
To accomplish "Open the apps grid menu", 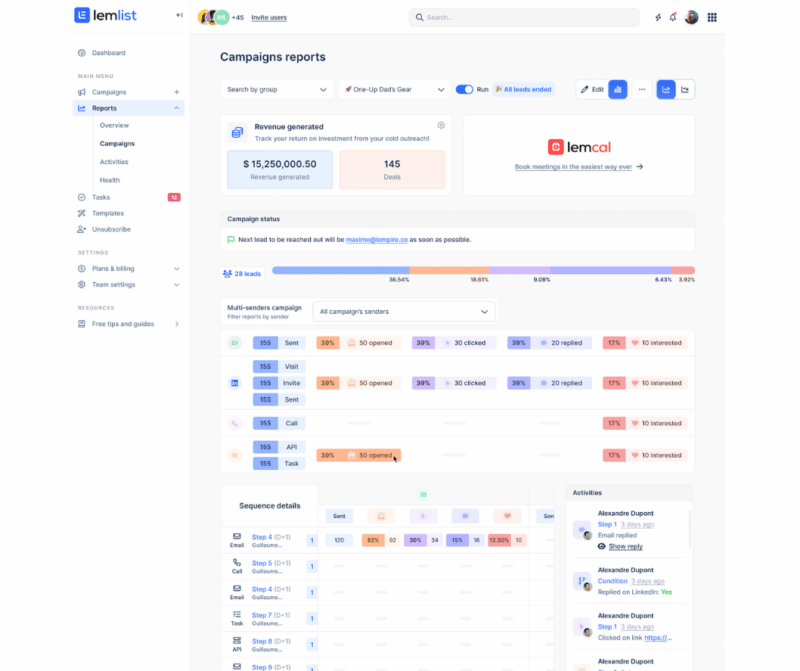I will tap(712, 17).
